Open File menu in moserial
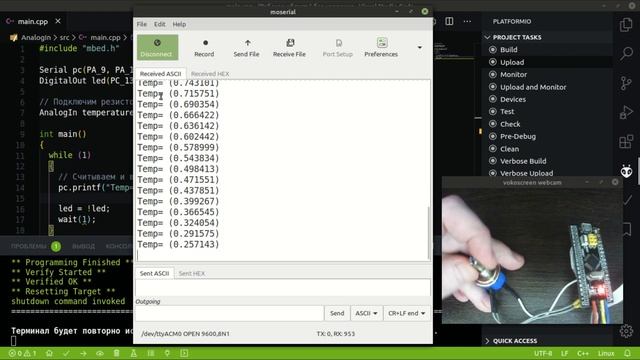 tap(142, 24)
